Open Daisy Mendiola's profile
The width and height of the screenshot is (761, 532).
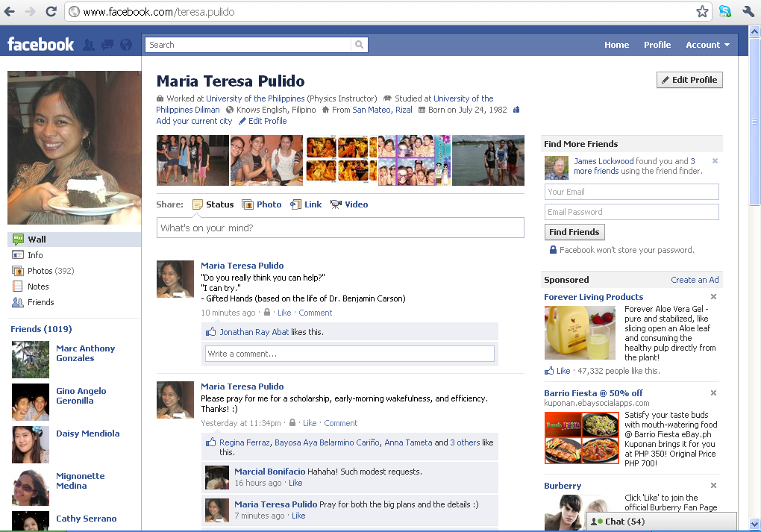click(x=88, y=434)
